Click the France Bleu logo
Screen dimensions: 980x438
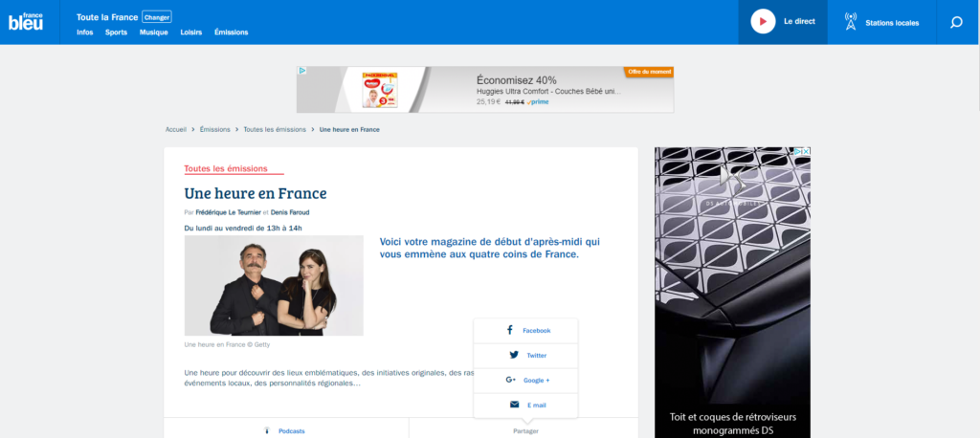[26, 22]
